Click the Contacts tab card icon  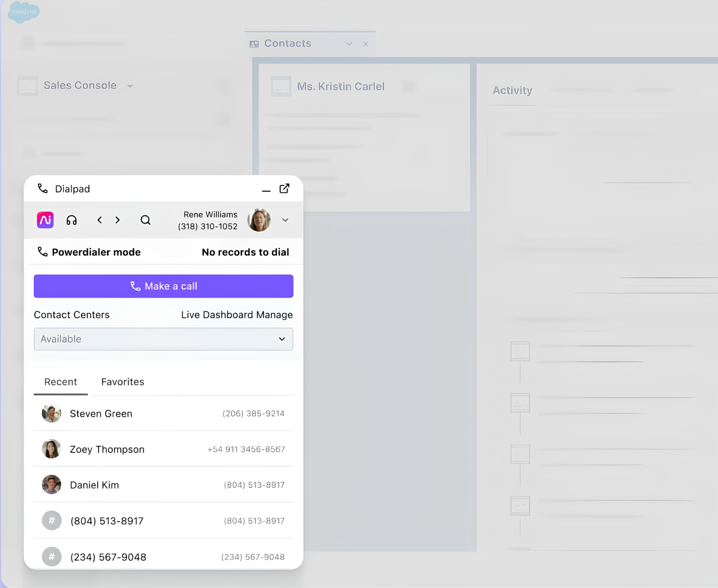[254, 44]
